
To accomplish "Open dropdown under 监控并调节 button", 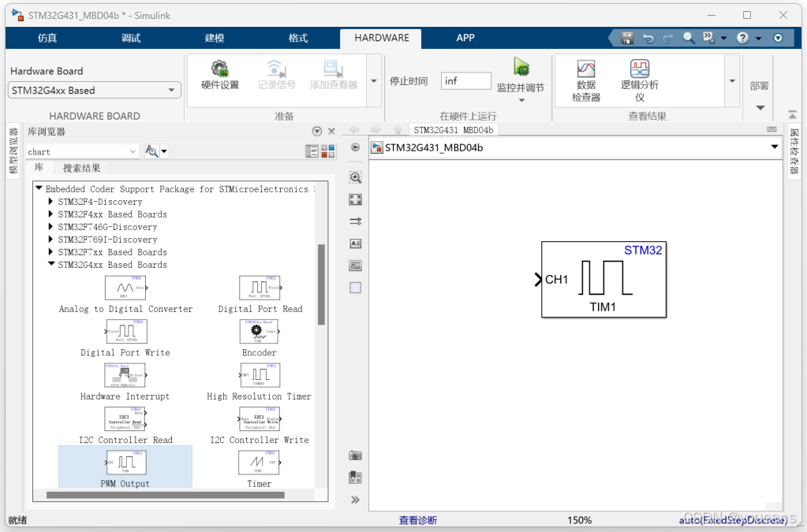I will [521, 101].
